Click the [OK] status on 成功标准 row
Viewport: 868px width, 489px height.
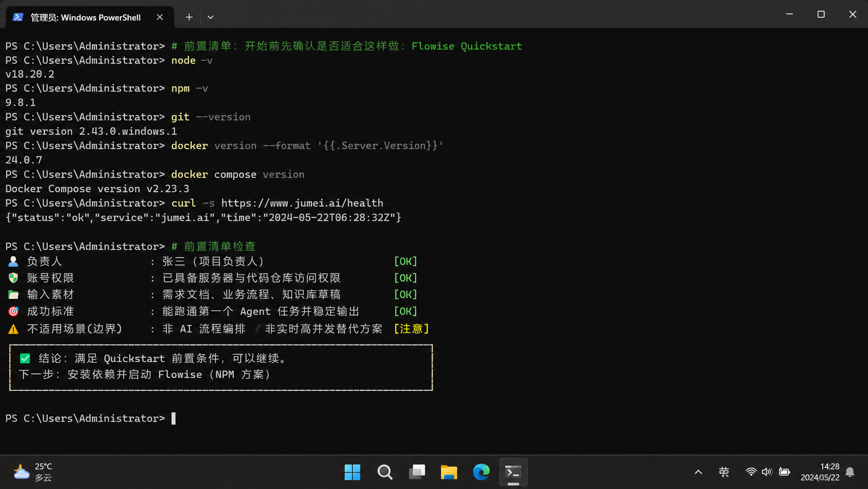coord(405,311)
